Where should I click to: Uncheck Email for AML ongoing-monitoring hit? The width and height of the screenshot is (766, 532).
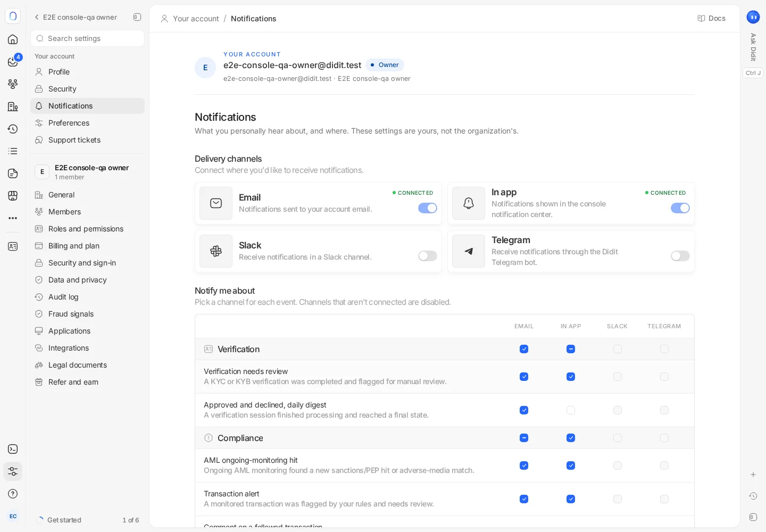click(524, 465)
